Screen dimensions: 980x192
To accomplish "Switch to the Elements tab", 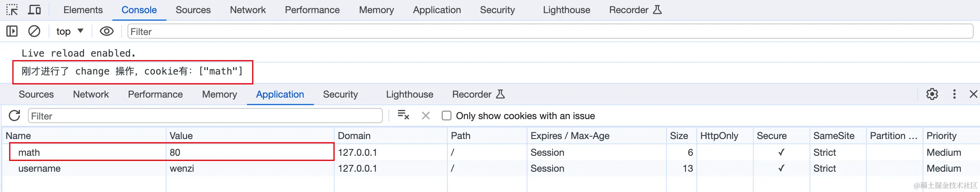I will coord(83,10).
